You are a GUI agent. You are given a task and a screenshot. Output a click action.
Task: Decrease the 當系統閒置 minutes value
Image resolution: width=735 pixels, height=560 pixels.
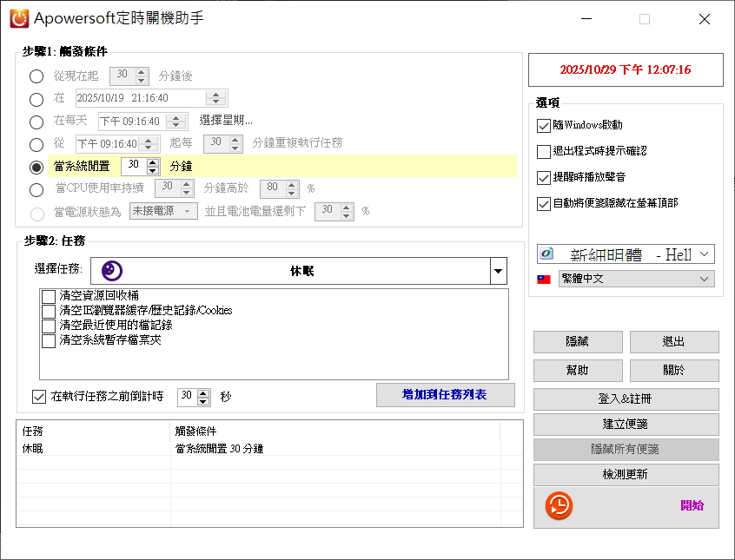152,170
